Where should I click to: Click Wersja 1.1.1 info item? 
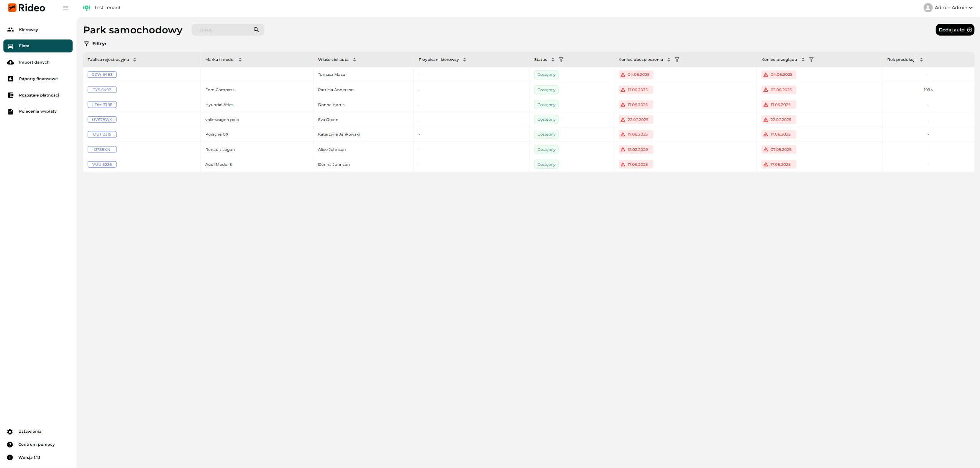coord(24,458)
